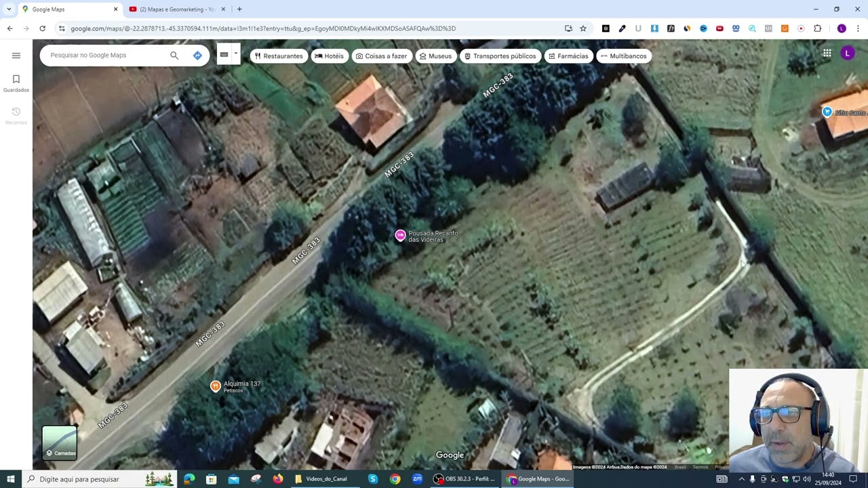Filter by Hotéis
The width and height of the screenshot is (868, 488).
[x=329, y=56]
